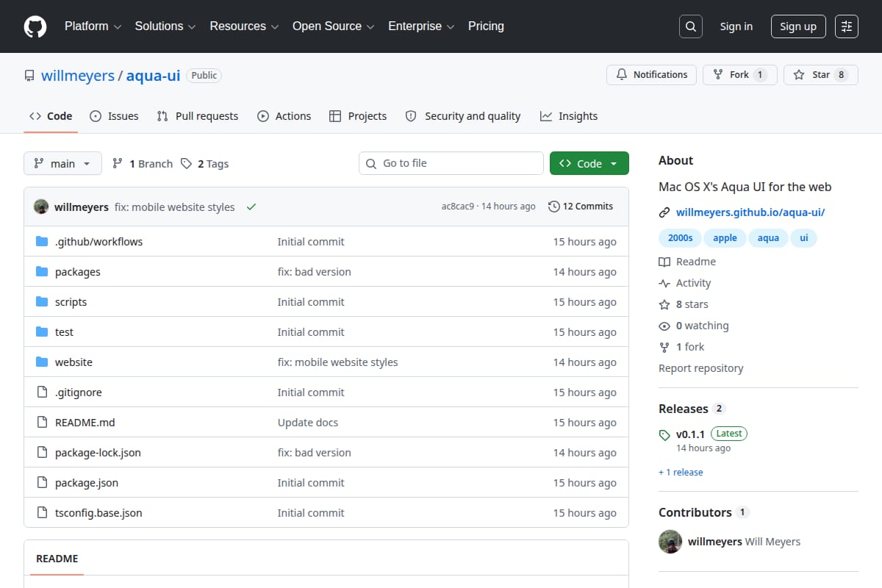This screenshot has height=588, width=882.
Task: Click the .github/workflows folder icon
Action: 42,242
